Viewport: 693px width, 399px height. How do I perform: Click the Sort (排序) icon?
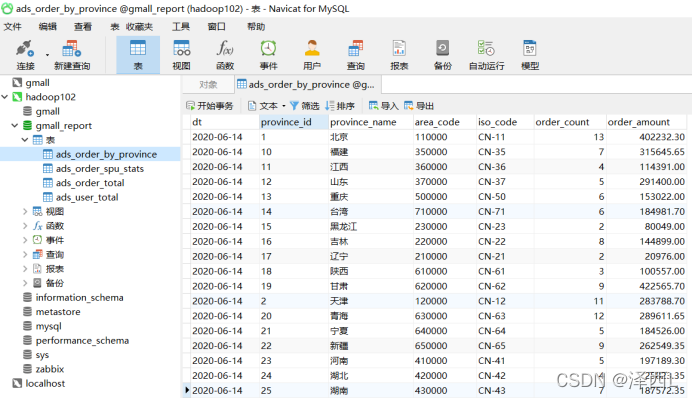[x=330, y=106]
